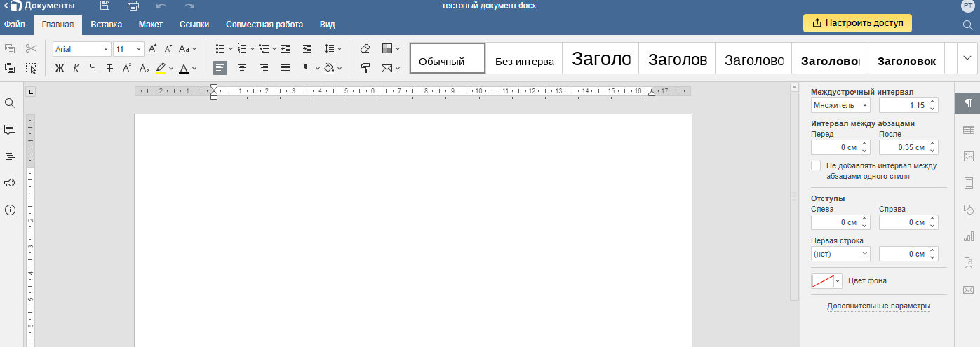Click the decrease indent icon
Viewport: 980px width, 347px height.
pyautogui.click(x=286, y=49)
